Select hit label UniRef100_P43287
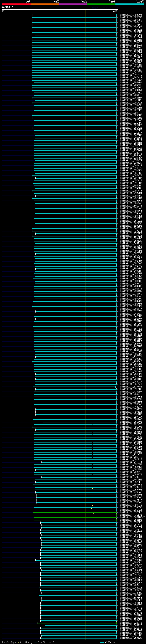 pyautogui.click(x=131, y=407)
